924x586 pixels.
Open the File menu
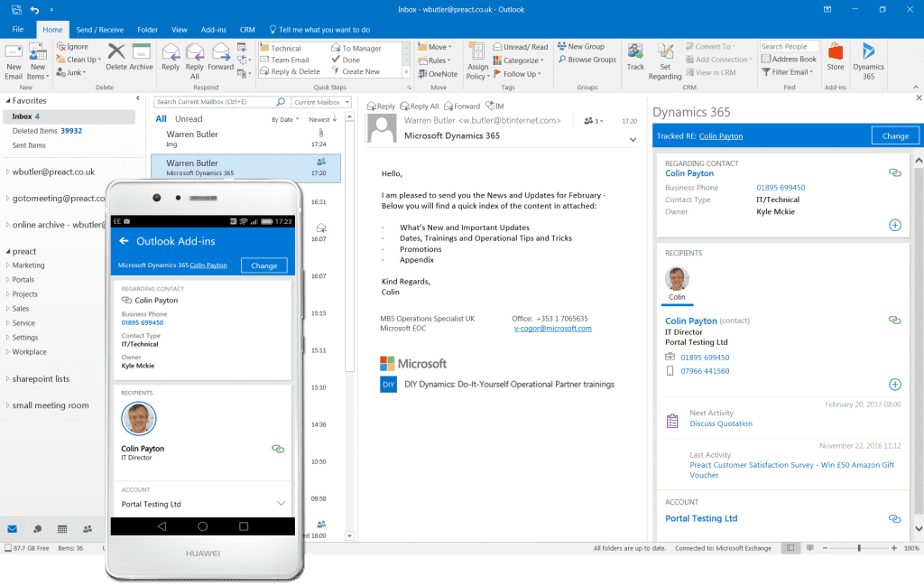[18, 30]
